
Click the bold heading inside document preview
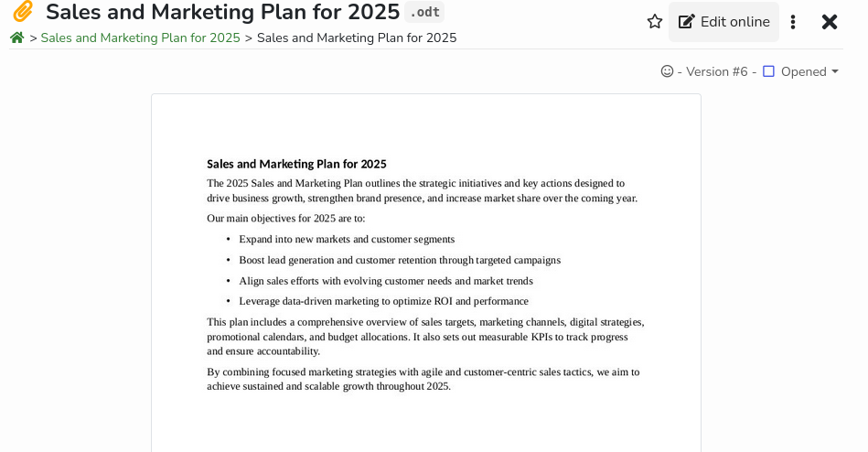click(296, 164)
